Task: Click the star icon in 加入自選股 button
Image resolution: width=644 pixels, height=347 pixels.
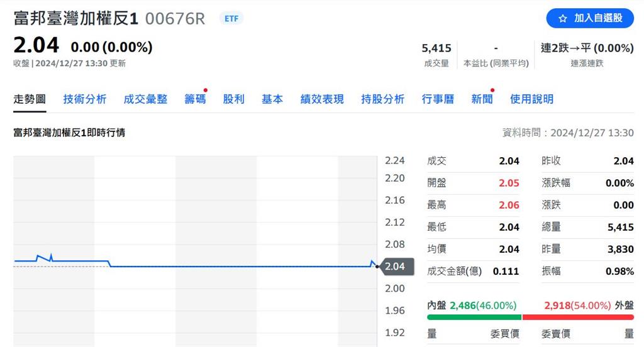Action: click(563, 18)
